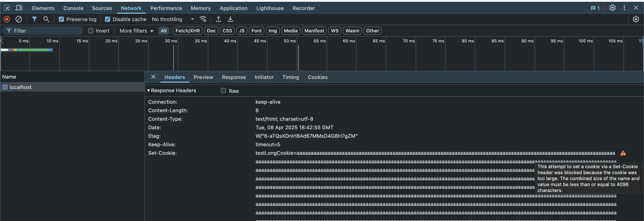Import HAR file with upload icon
The height and width of the screenshot is (221, 644).
(218, 19)
